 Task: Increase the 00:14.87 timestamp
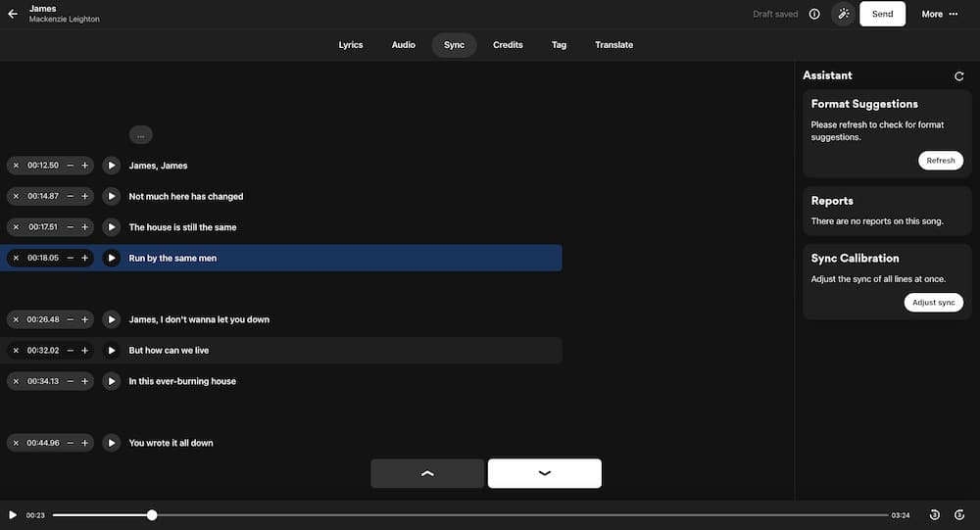pos(85,196)
